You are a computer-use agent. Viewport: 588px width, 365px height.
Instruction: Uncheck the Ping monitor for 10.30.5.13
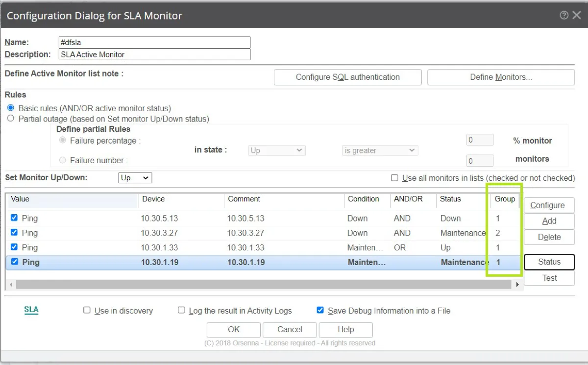14,218
